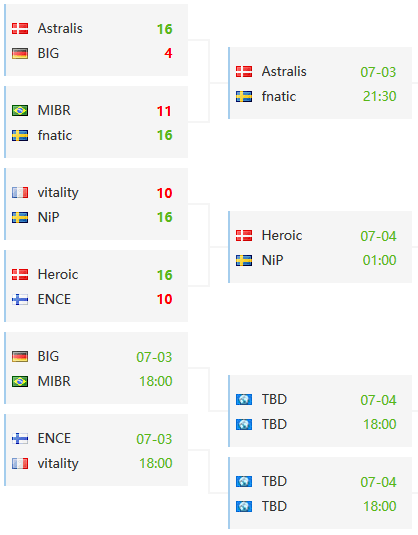Click the Sweden flag beside fnatic 21:30
Viewport: 418px width, 535px height.
[244, 97]
